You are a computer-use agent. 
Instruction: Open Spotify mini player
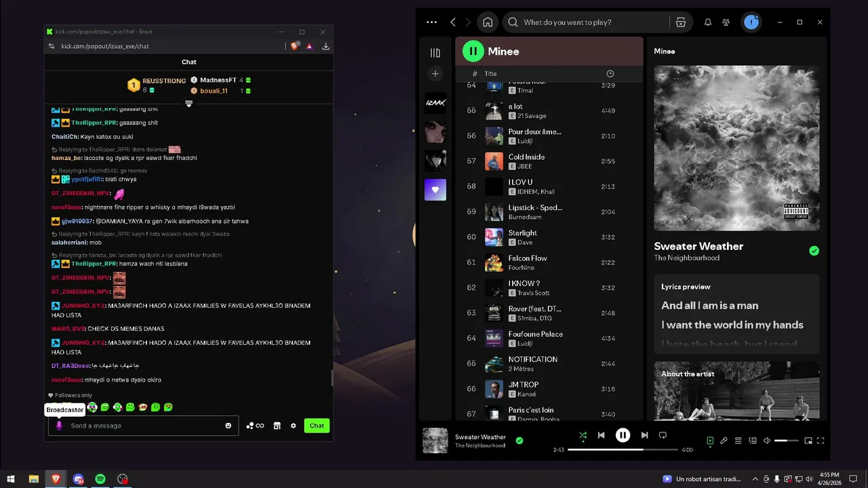pos(808,441)
